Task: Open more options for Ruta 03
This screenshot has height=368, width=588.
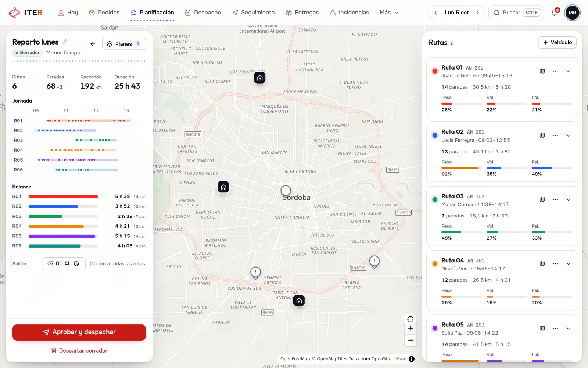Action: click(555, 199)
